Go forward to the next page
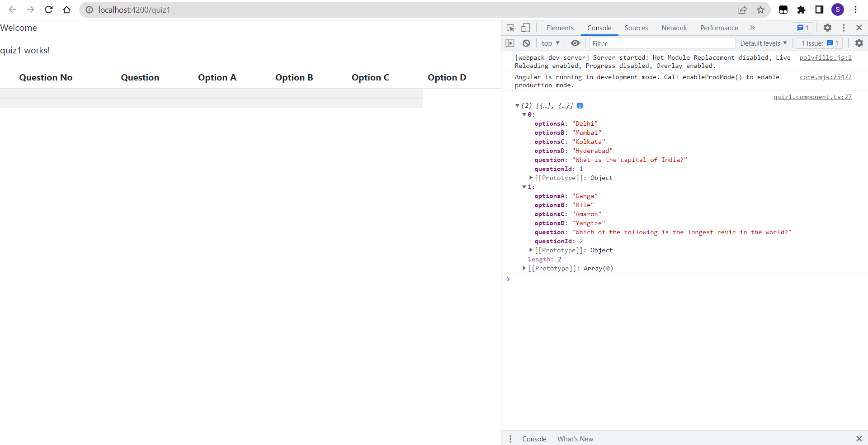This screenshot has height=445, width=868. (30, 9)
